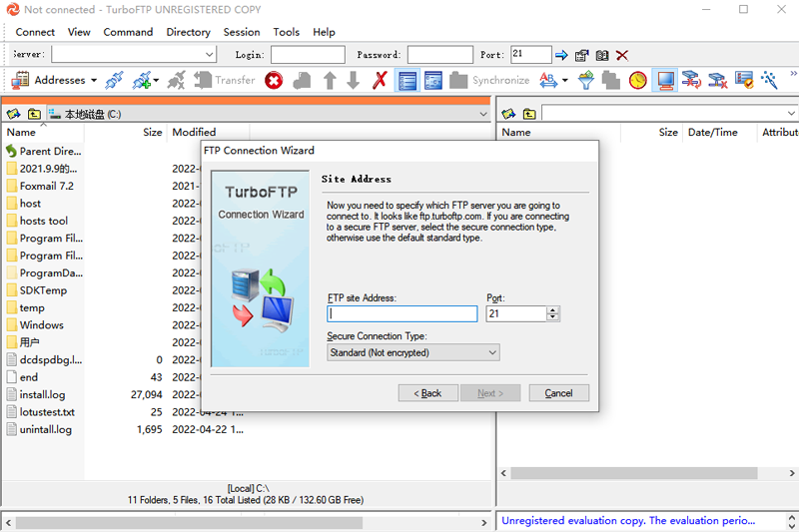
Task: Click the red X delete icon in toolbar
Action: click(380, 81)
